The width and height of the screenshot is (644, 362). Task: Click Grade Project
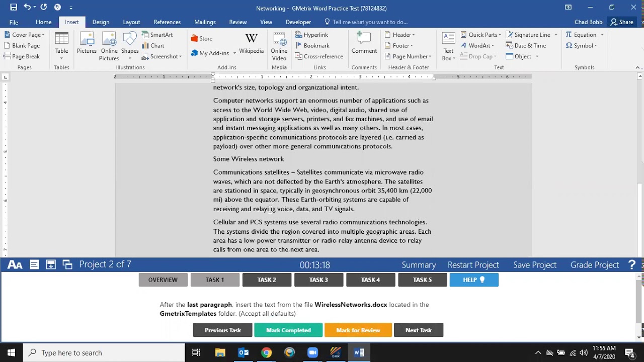point(595,264)
